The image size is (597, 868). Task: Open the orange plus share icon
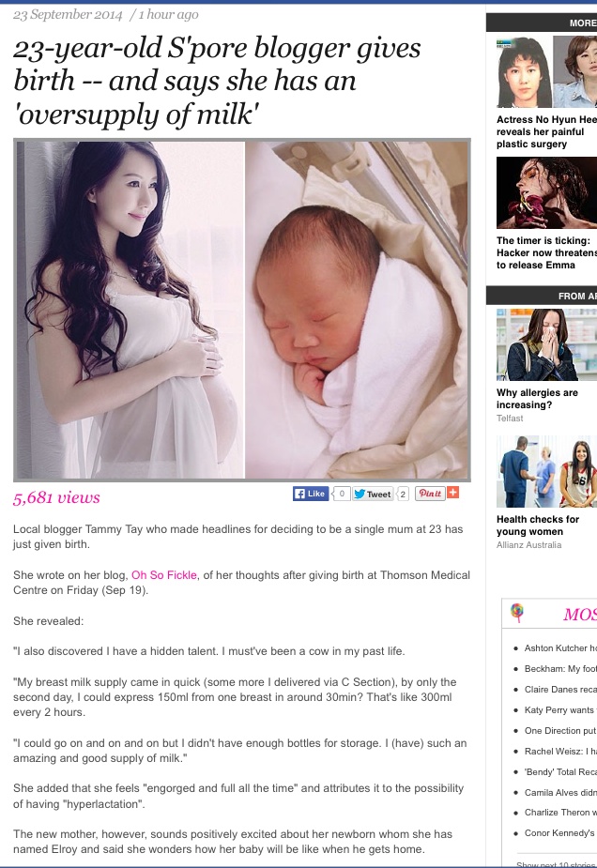pos(453,493)
